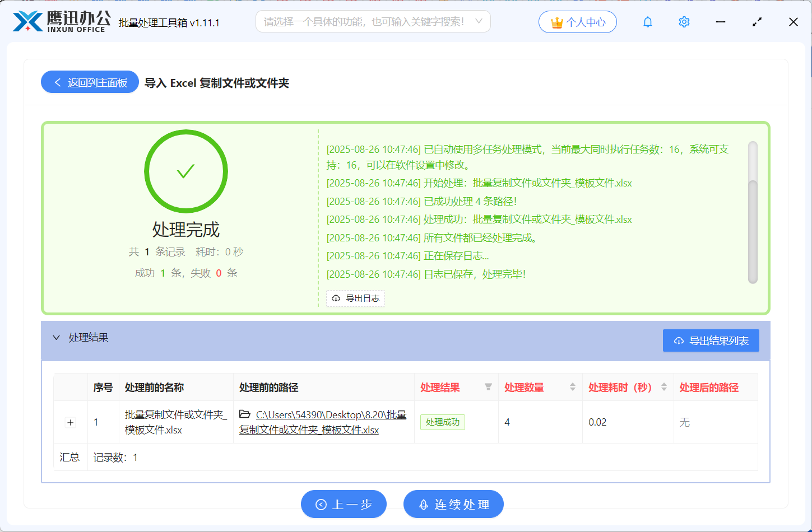Close the application window
Viewport: 812px width, 532px height.
click(x=794, y=22)
